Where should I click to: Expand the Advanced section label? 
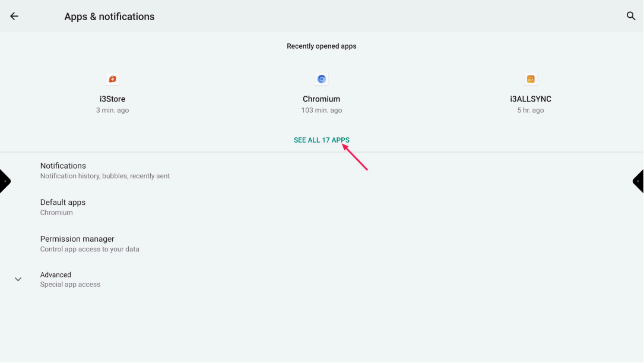pyautogui.click(x=56, y=275)
